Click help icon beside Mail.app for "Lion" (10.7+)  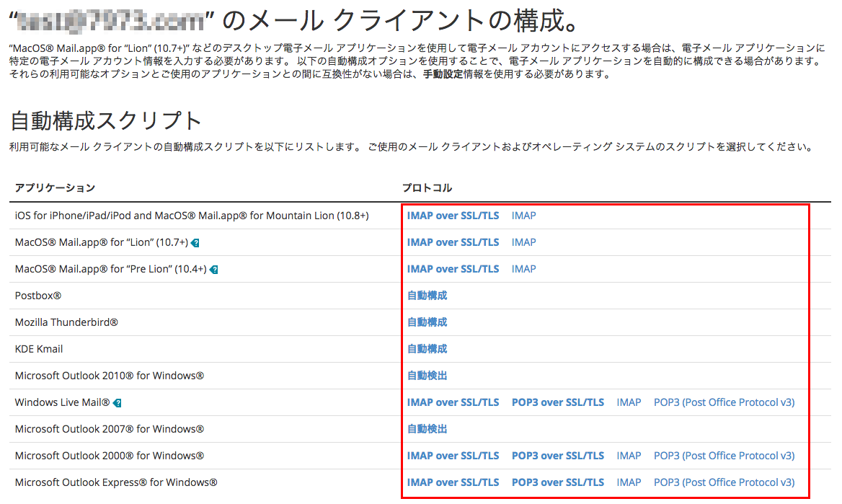(195, 243)
